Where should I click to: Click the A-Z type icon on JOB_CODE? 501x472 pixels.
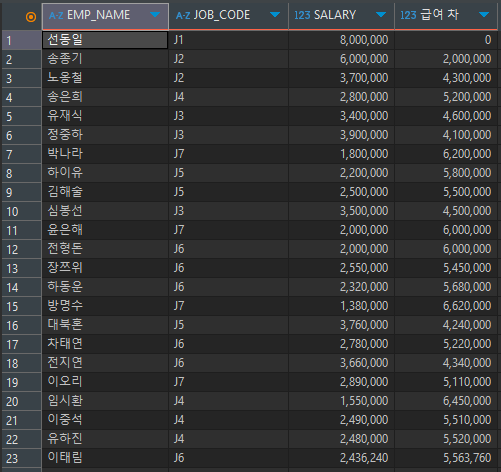(x=183, y=15)
